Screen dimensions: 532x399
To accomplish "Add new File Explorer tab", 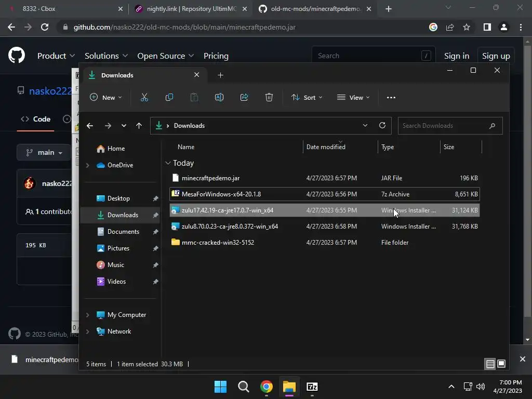I will point(220,75).
